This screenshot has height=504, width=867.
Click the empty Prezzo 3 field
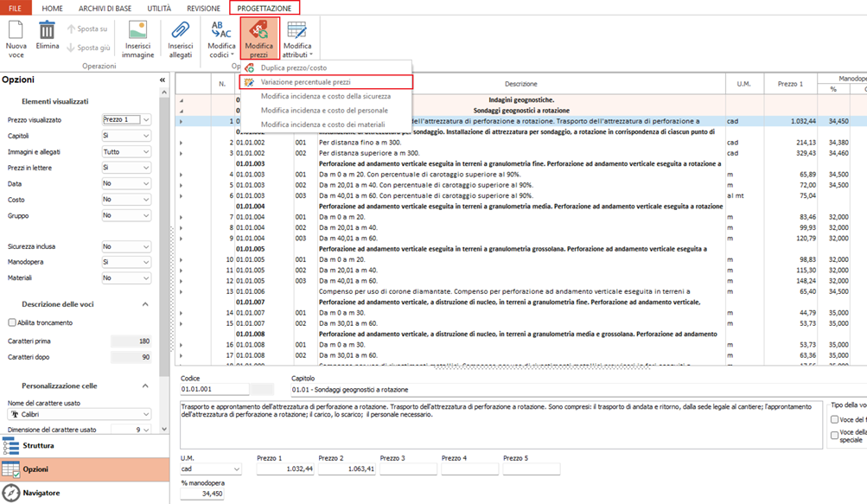coord(408,469)
